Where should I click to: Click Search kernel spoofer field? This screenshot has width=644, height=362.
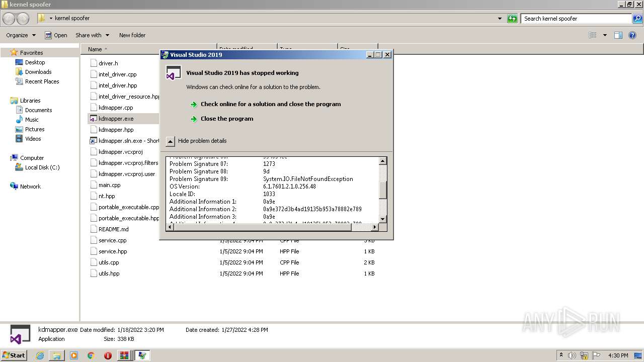(x=577, y=19)
